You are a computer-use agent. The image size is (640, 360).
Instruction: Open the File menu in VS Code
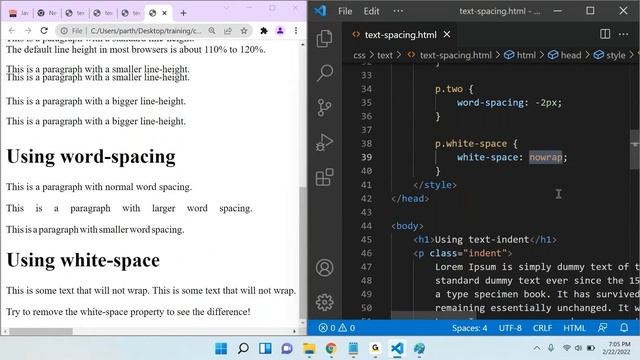(345, 11)
